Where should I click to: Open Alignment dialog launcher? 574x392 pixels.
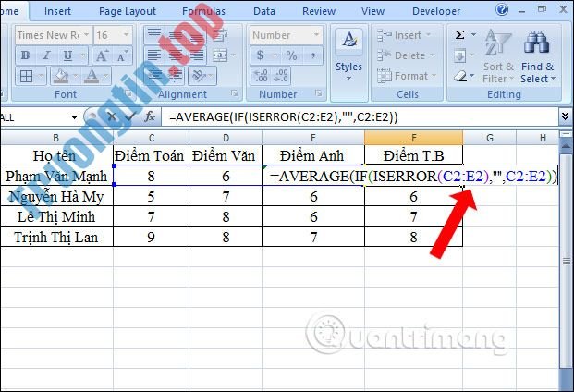point(234,93)
